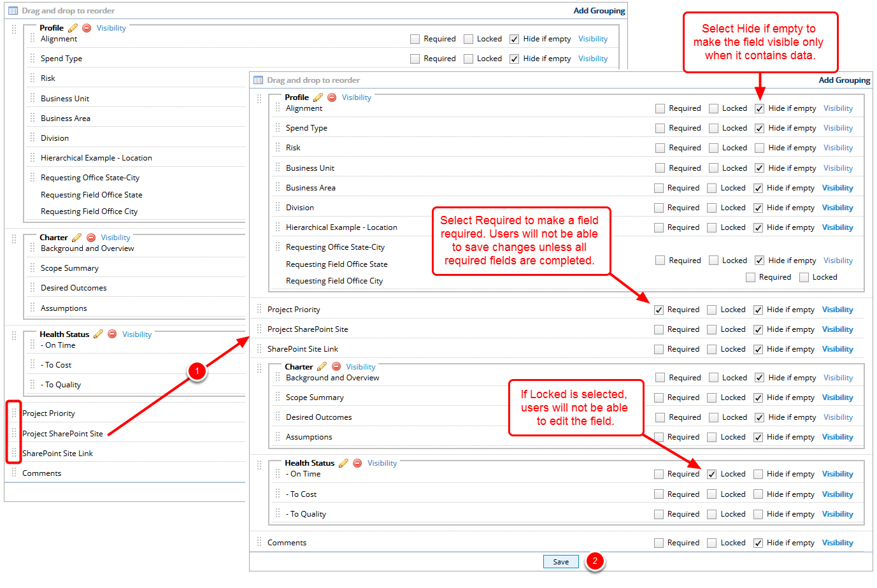Viewport: 877px width, 588px height.
Task: Open Visibility for Project Priority in right panel
Action: (838, 310)
